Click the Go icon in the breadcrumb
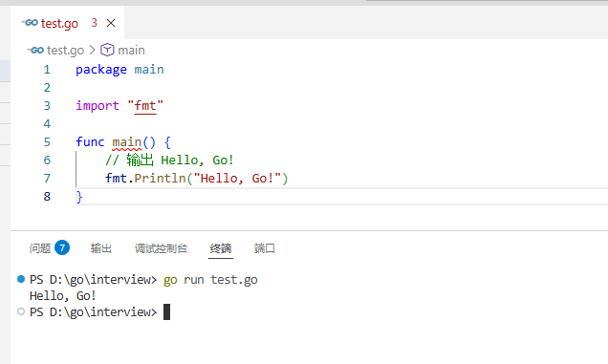608x364 pixels. pos(35,50)
